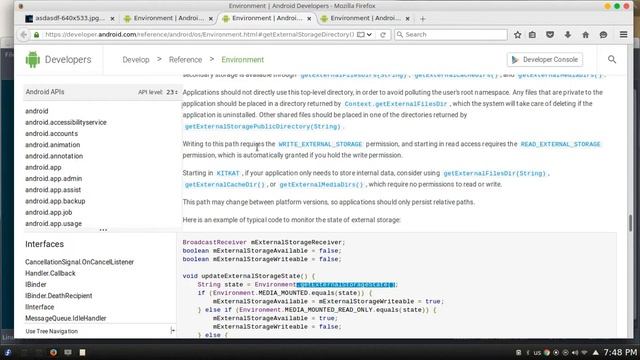
Task: Follow WRITE_EXTERNAL_STORAGE permission link
Action: click(x=320, y=144)
